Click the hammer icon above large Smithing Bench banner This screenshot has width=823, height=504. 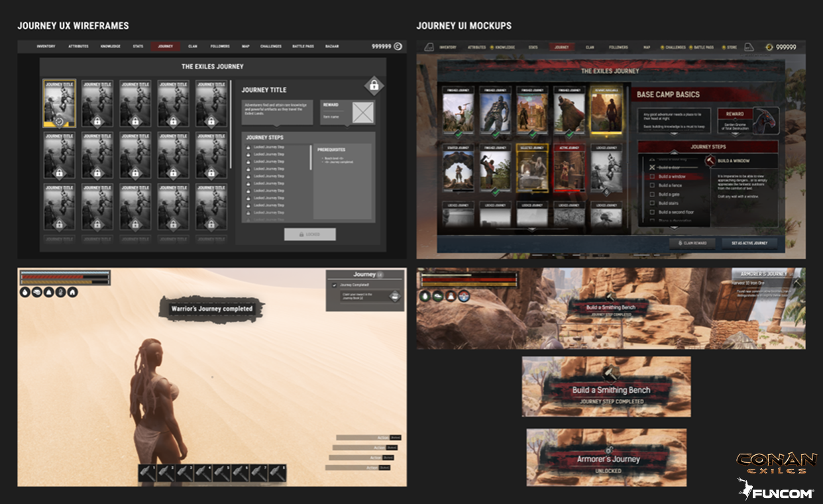coord(612,374)
